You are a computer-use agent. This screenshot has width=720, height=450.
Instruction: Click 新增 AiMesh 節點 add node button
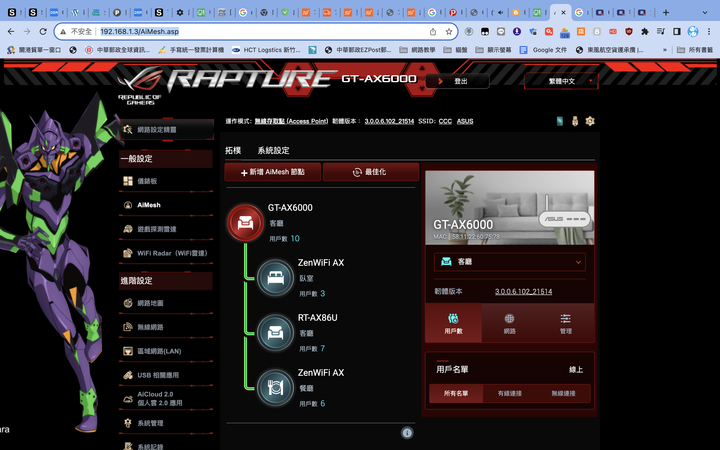coord(273,172)
